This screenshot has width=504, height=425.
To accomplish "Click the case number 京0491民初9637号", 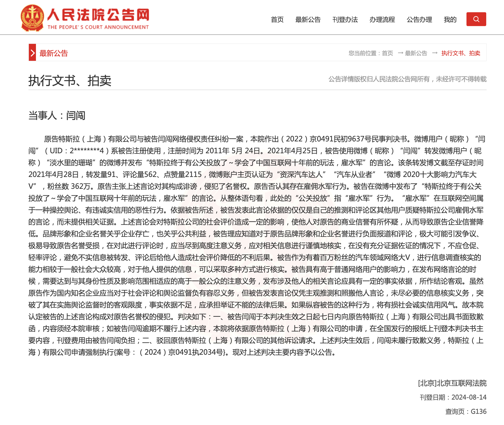I will point(340,139).
